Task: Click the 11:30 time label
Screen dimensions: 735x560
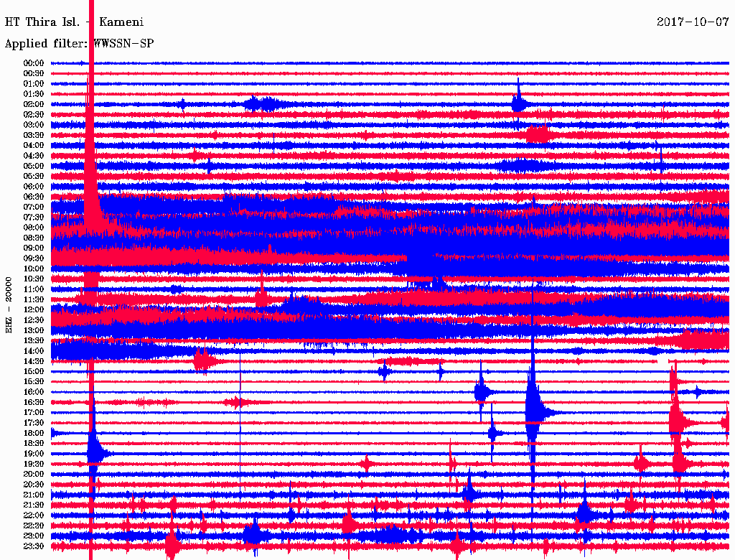Action: point(34,299)
